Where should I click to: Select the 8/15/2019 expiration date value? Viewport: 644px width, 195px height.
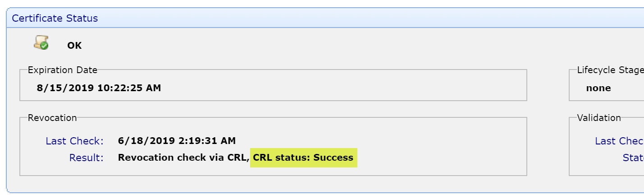click(64, 88)
